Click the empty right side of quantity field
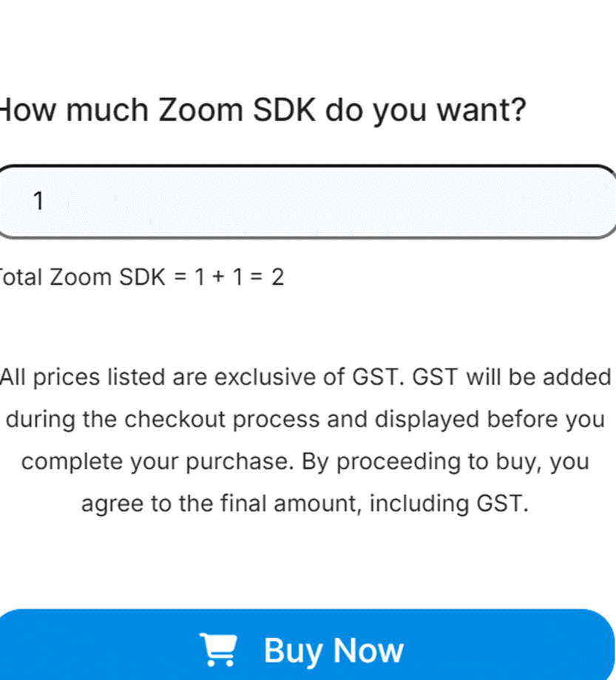This screenshot has height=680, width=616. 481,201
